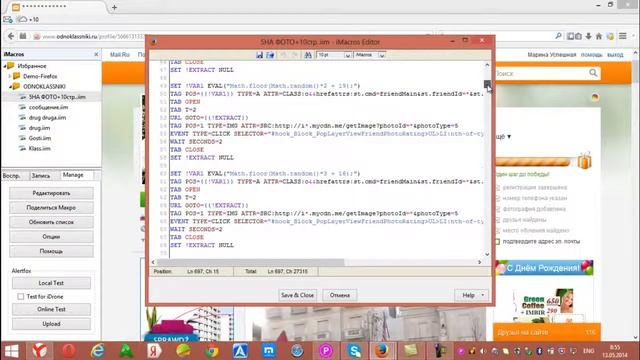Switch to the Запись tab
This screenshot has height=360, width=640.
point(41,176)
